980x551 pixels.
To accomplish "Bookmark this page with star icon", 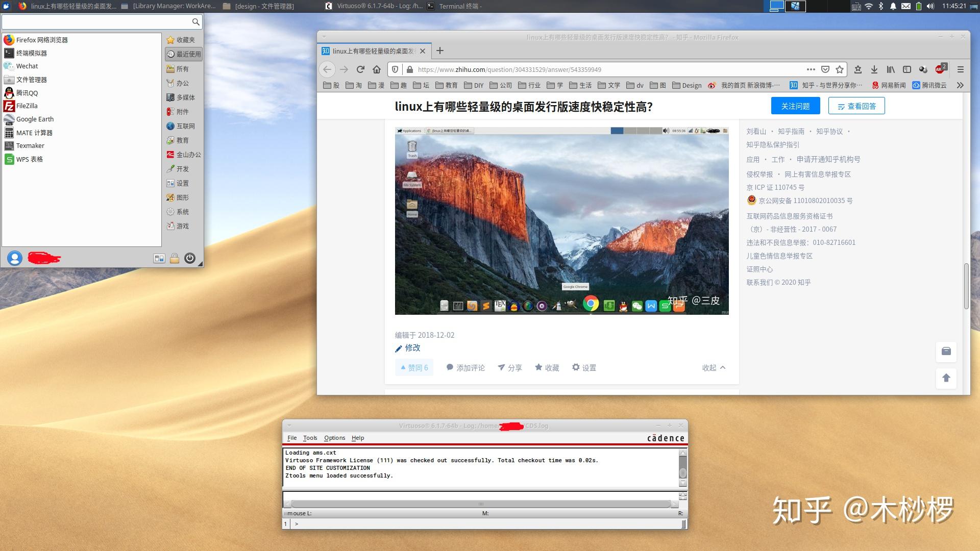I will click(840, 69).
